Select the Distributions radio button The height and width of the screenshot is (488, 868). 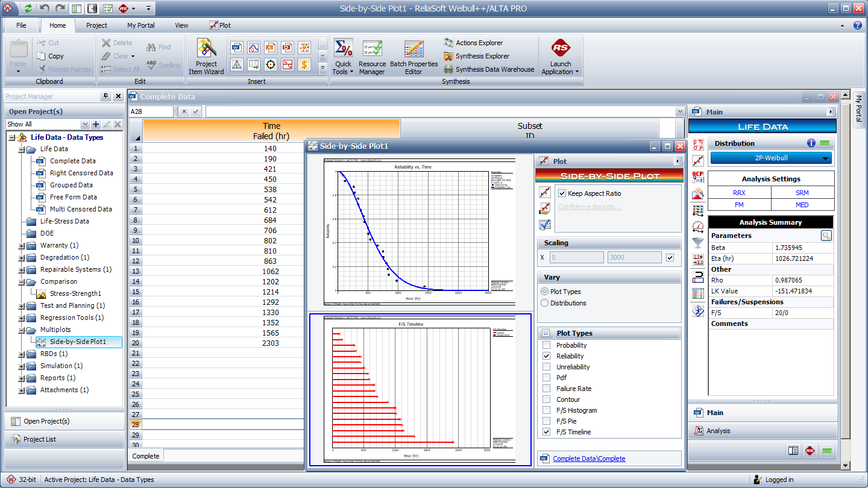[545, 303]
